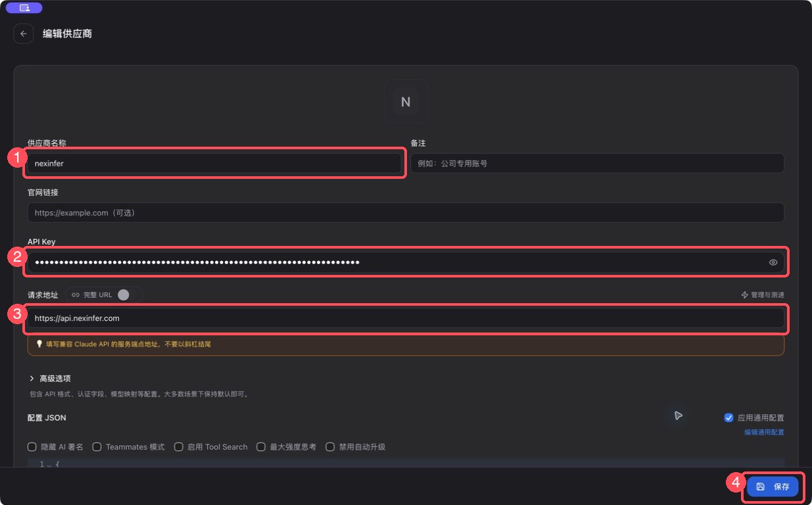The image size is (812, 505).
Task: Click the play arrow icon beside 配置 JSON
Action: 678,416
